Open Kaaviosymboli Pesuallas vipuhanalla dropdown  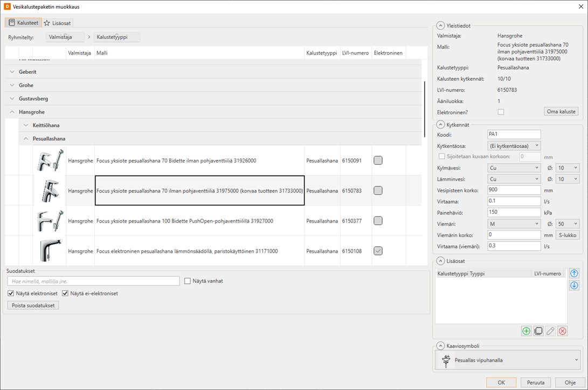[x=508, y=360]
